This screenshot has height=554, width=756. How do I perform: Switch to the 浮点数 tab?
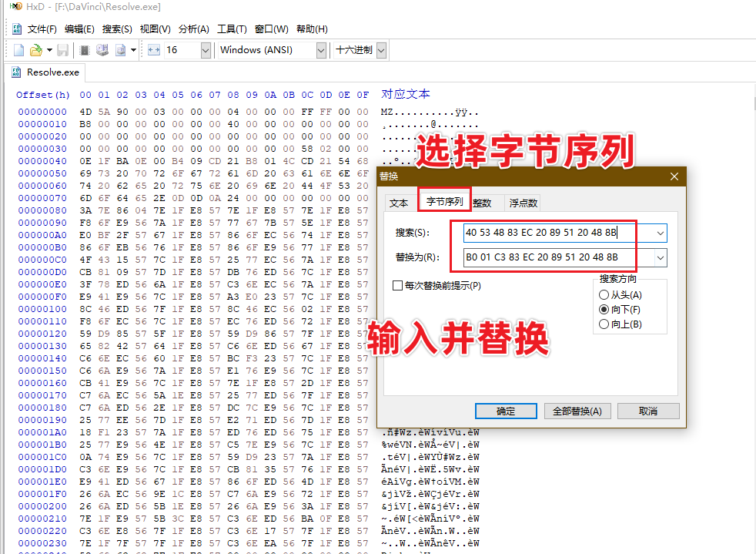(x=524, y=203)
